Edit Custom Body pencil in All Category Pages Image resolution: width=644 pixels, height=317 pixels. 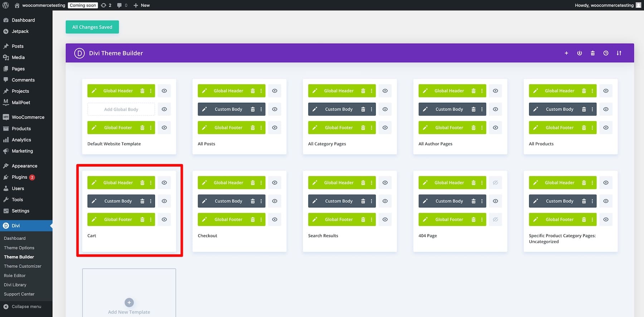(314, 109)
